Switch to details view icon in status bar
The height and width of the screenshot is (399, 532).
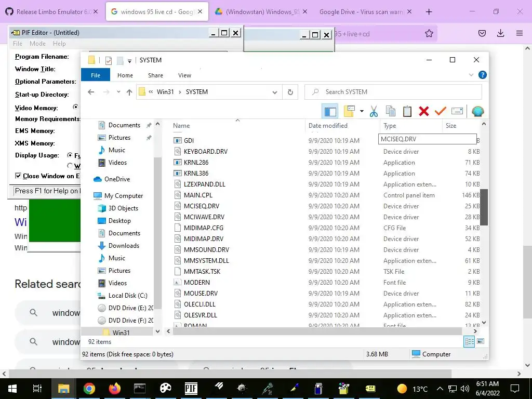(469, 341)
